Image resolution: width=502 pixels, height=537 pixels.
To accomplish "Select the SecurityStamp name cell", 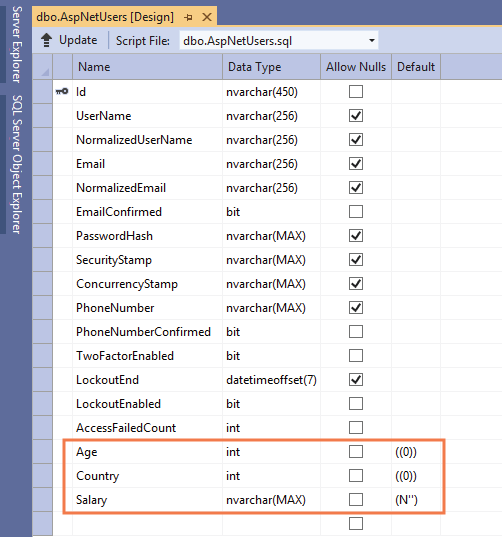I will click(x=148, y=259).
